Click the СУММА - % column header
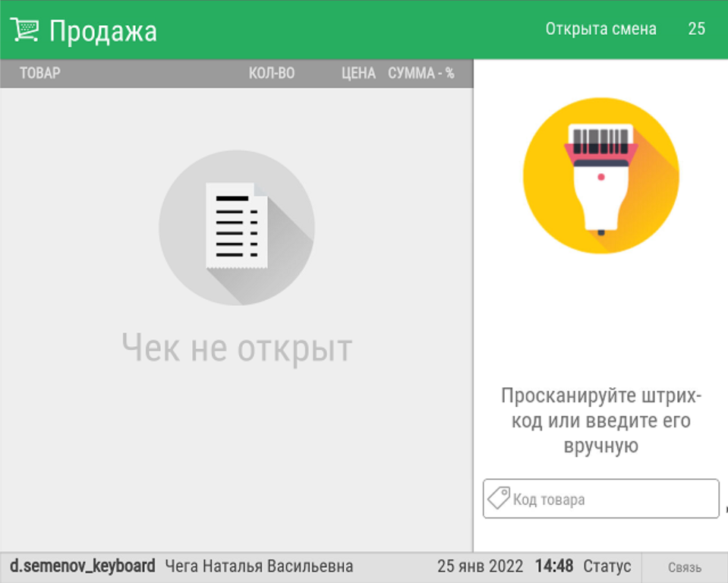 pos(421,74)
